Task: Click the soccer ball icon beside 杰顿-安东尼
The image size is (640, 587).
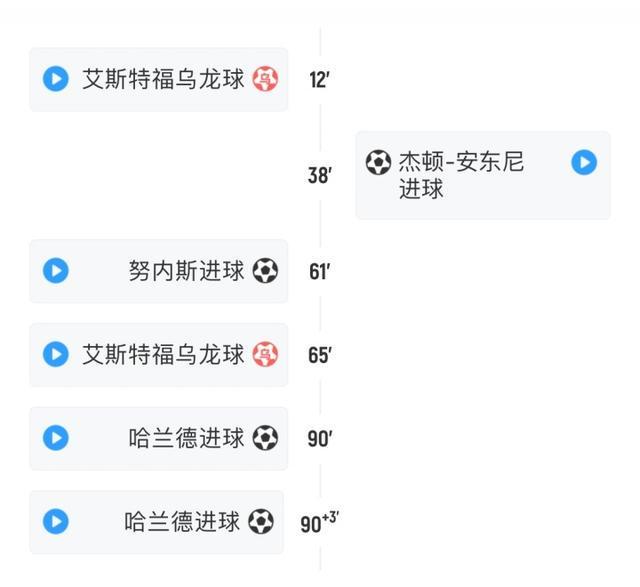Action: (378, 162)
